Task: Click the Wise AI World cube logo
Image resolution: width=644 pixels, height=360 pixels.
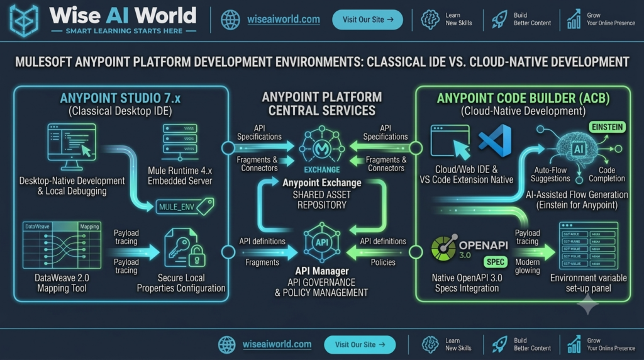Action: pyautogui.click(x=25, y=20)
